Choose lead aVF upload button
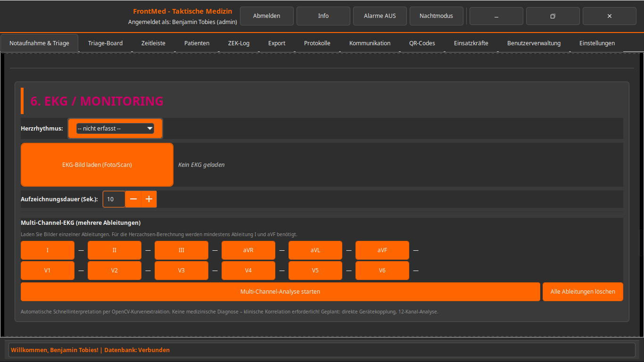Viewport: 644px width, 362px height. (x=382, y=250)
